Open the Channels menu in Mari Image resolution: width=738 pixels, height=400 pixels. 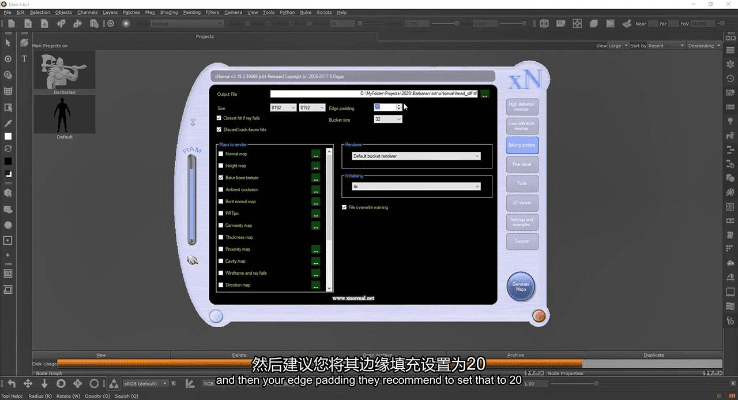pos(87,12)
